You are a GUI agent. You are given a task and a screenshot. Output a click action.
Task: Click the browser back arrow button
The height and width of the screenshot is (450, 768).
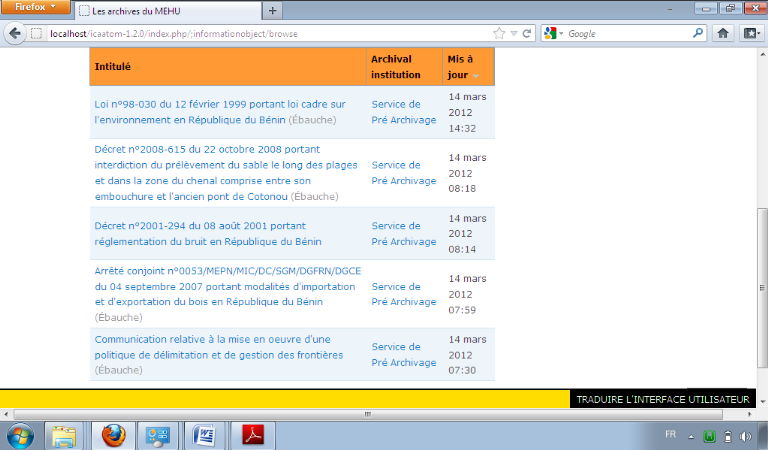click(15, 33)
